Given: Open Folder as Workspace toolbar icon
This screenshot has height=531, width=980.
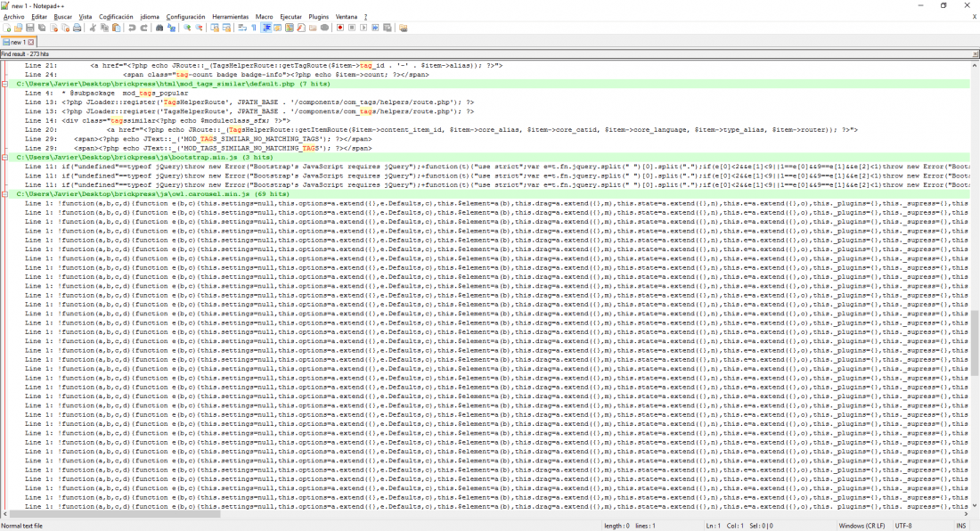Looking at the screenshot, I should click(x=313, y=28).
